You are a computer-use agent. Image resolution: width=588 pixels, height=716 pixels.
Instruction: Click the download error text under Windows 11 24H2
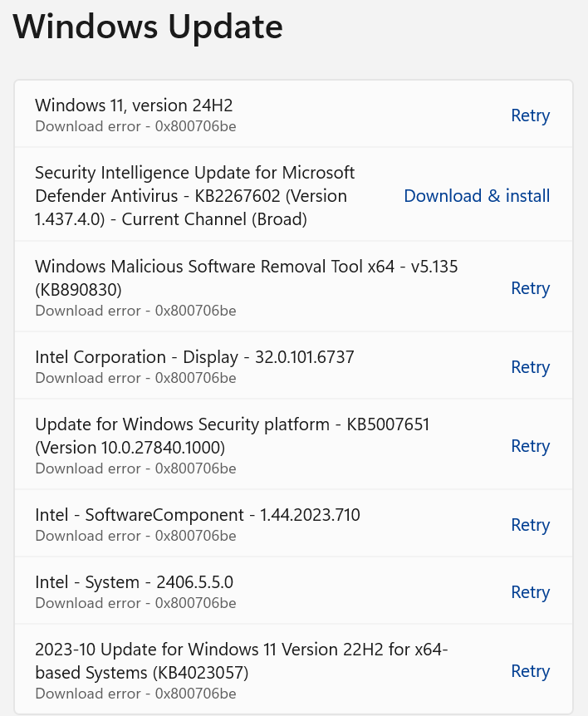pos(135,127)
